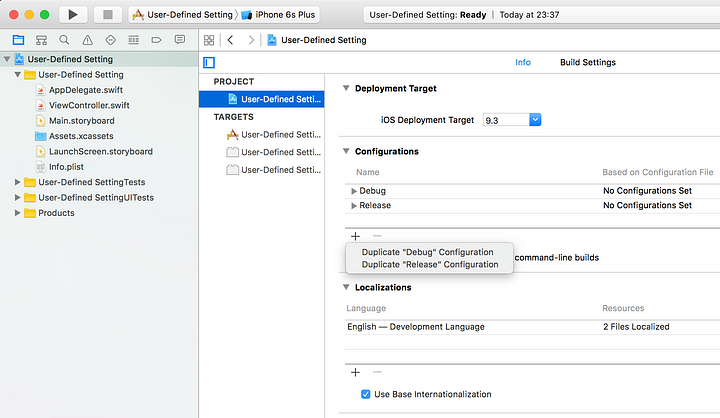720x418 pixels.
Task: Go back in editor history
Action: tap(231, 40)
